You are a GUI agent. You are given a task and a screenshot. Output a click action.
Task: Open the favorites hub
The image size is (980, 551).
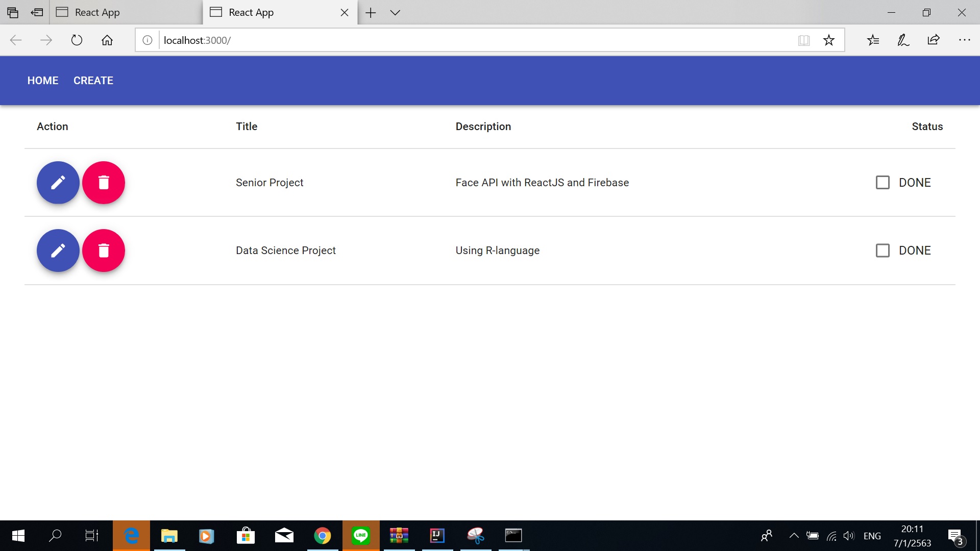pos(873,40)
